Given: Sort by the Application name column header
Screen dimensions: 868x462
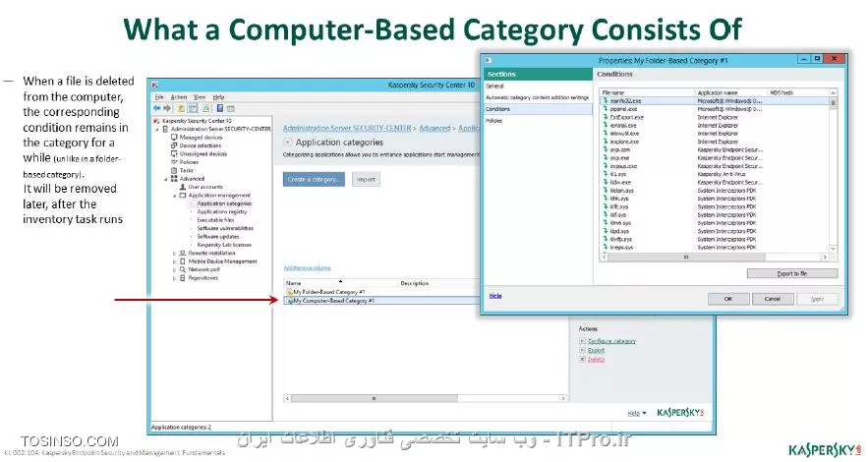Looking at the screenshot, I should pos(731,92).
